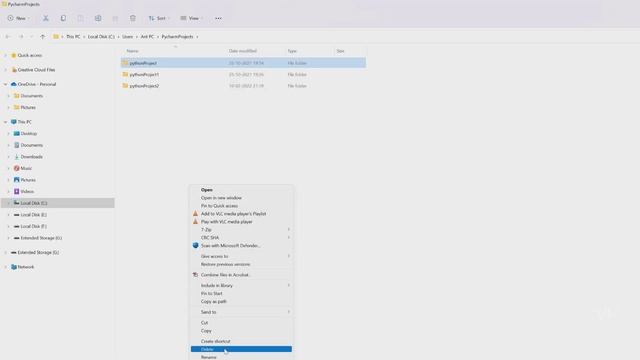Open the View dropdown

[191, 18]
